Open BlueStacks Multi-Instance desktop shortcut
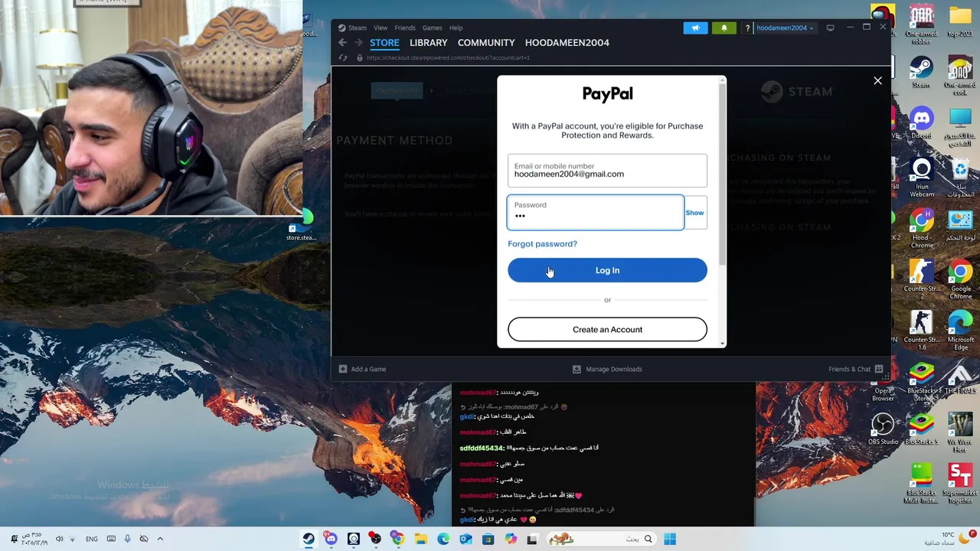 coord(921,484)
